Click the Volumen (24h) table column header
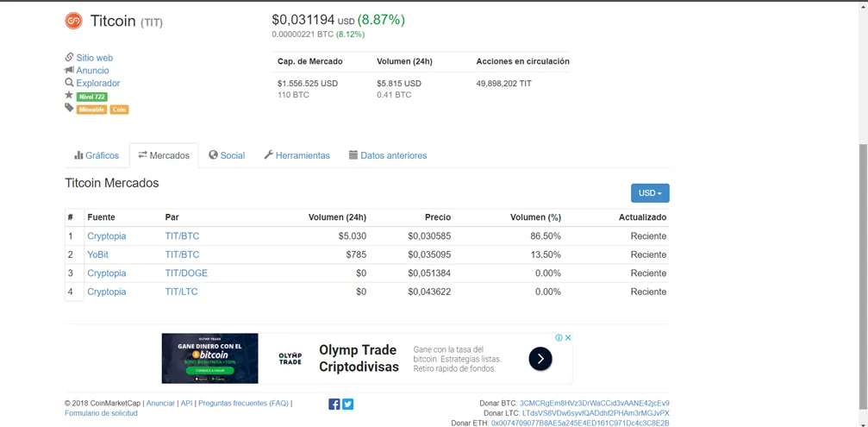The width and height of the screenshot is (868, 427). pos(337,217)
